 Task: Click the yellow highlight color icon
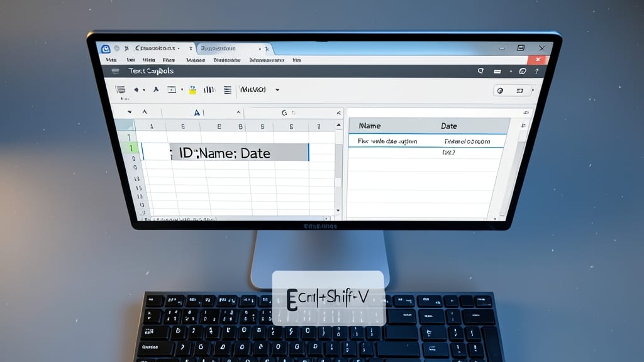point(192,90)
